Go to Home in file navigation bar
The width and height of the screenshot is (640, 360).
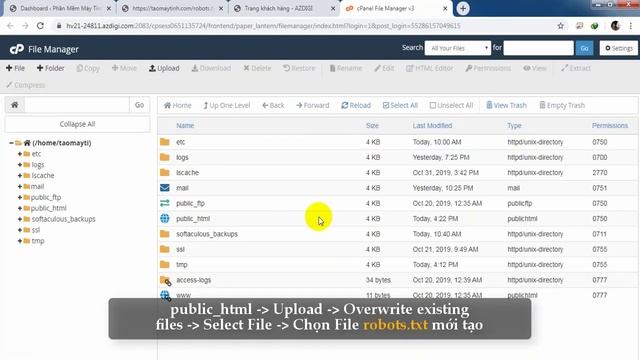(x=178, y=105)
